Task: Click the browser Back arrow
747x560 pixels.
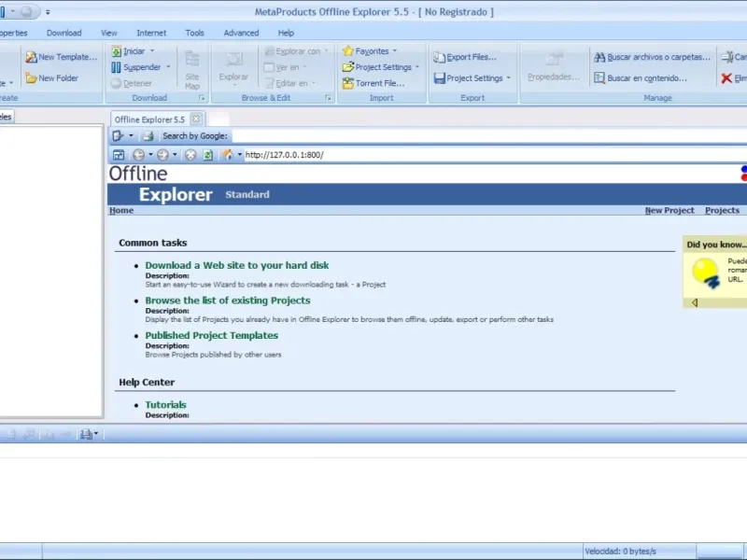Action: pyautogui.click(x=138, y=155)
